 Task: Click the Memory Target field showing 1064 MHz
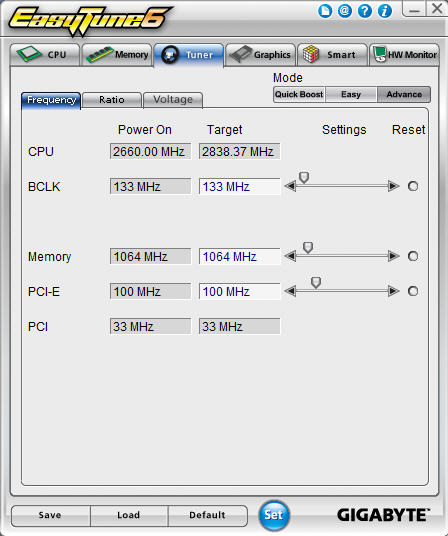point(240,256)
